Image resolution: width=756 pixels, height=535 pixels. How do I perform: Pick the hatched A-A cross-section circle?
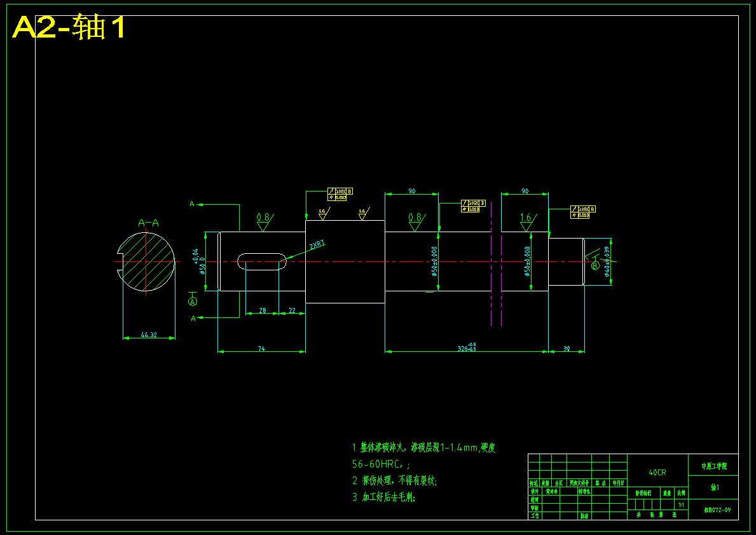pos(146,261)
